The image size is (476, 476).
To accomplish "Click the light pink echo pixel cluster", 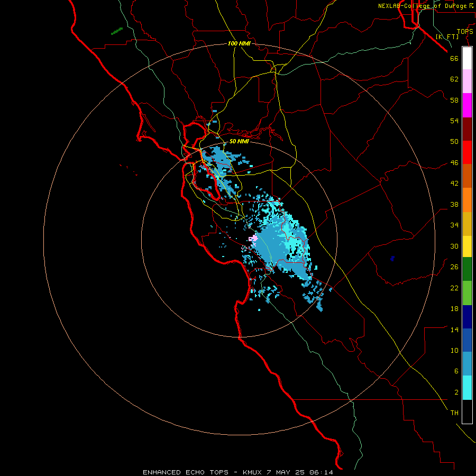I will 253,239.
